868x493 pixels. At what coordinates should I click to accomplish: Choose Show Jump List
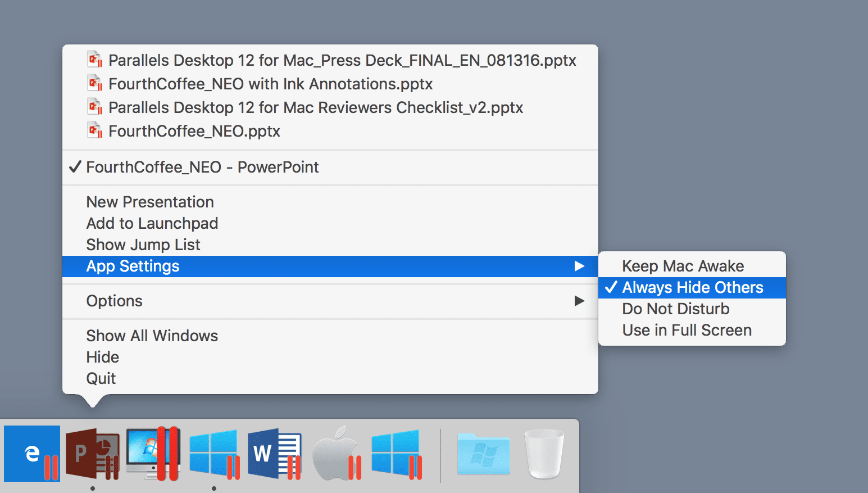pyautogui.click(x=330, y=245)
